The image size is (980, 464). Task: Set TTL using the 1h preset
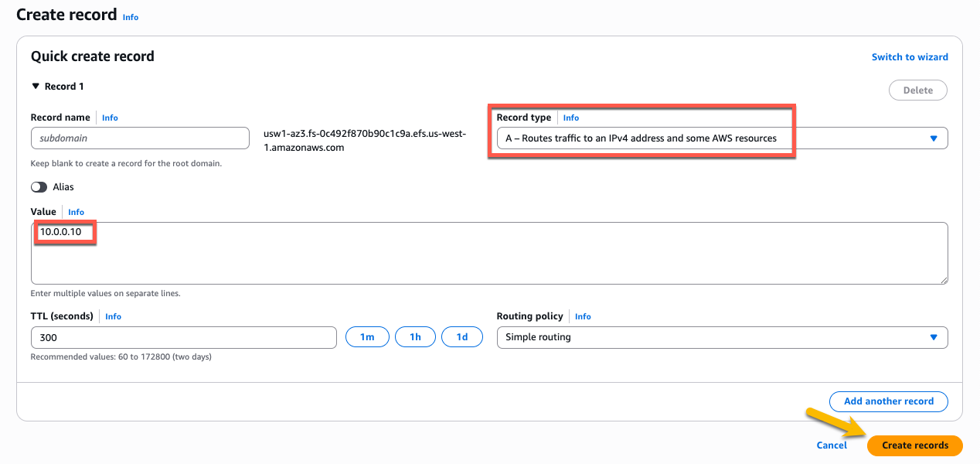pyautogui.click(x=415, y=336)
